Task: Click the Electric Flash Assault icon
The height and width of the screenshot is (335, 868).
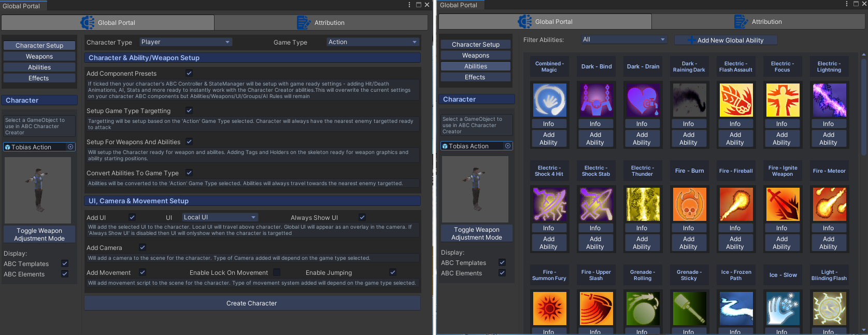Action: coord(736,100)
